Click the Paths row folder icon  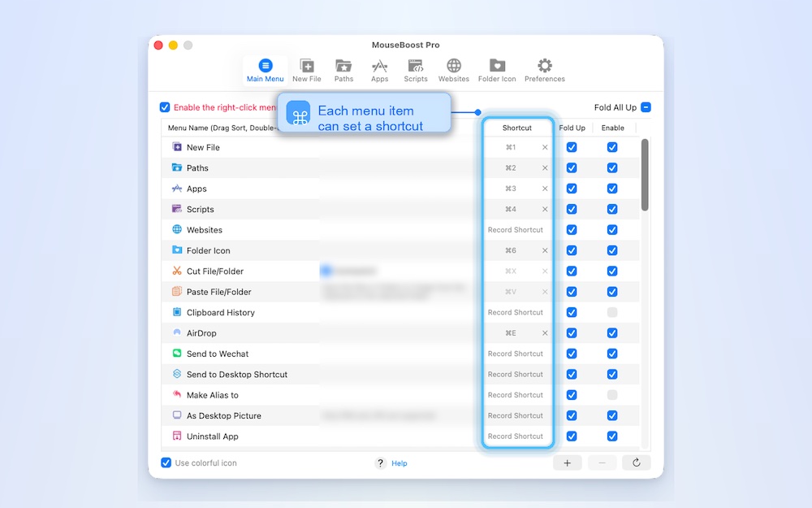coord(176,167)
